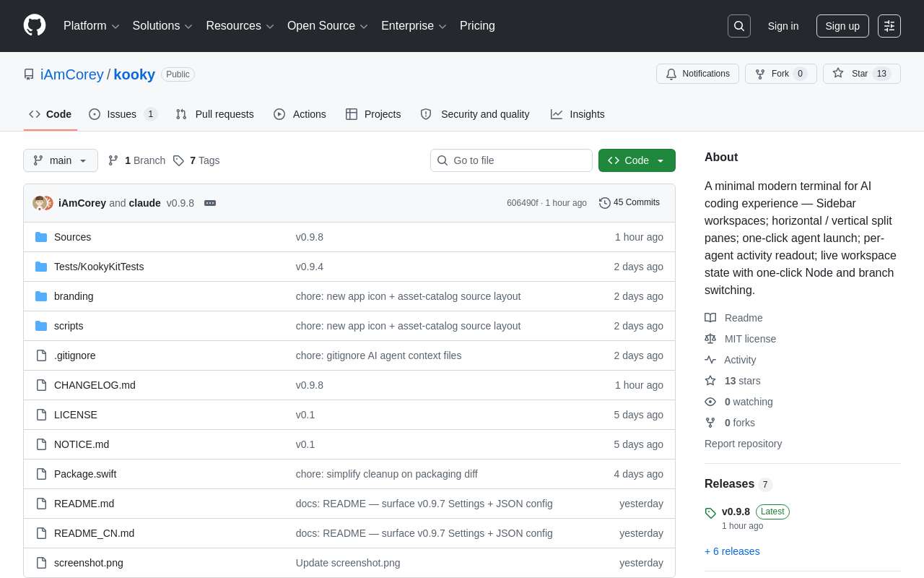Click iAmCorey's avatar in the commit bar
924x578 pixels.
click(x=39, y=203)
